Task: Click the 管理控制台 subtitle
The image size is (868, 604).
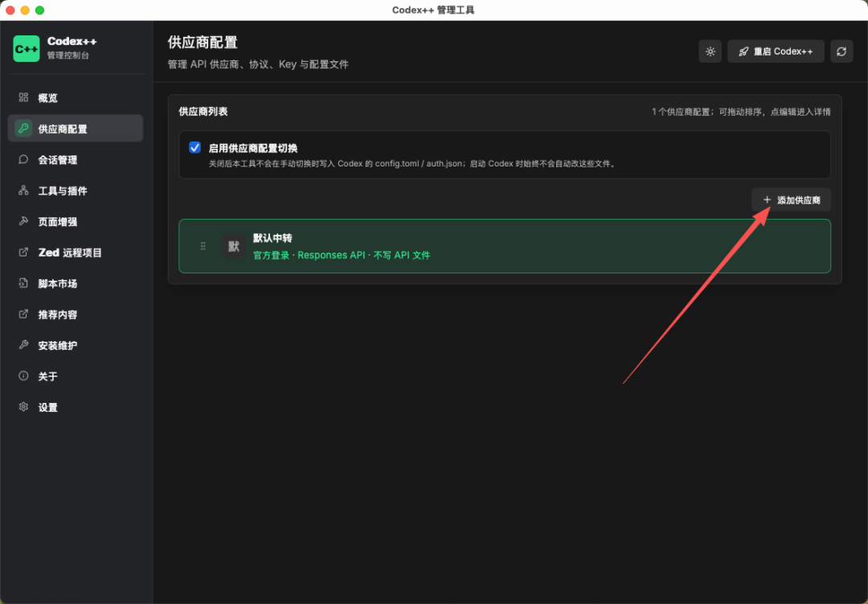Action: (x=68, y=55)
